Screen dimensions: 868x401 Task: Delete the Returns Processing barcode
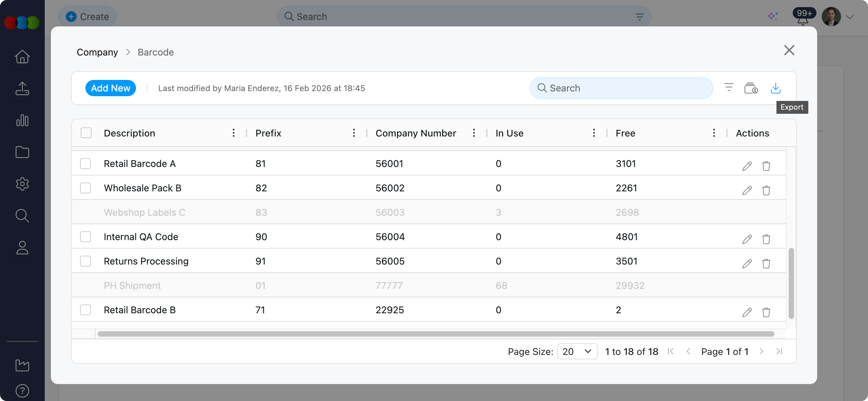[x=766, y=263]
